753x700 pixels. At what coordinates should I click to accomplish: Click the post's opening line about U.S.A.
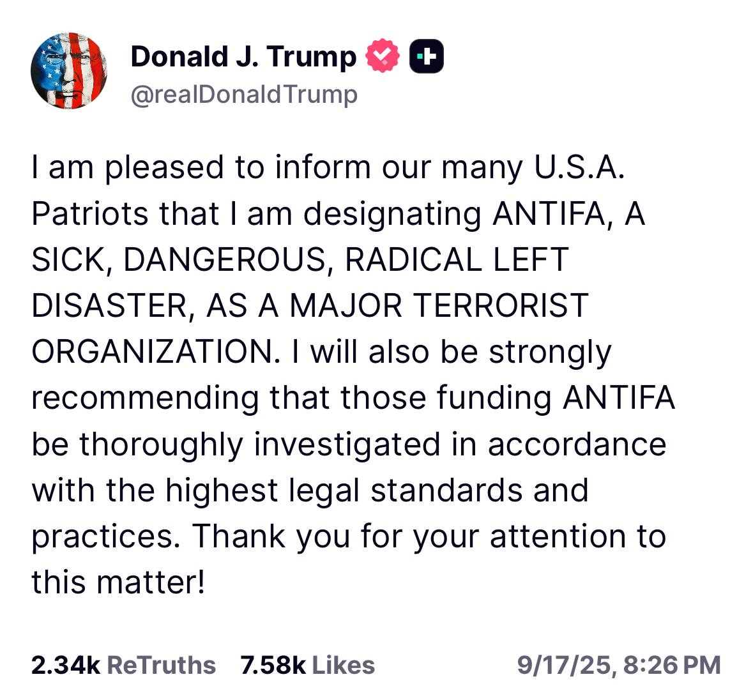point(328,168)
